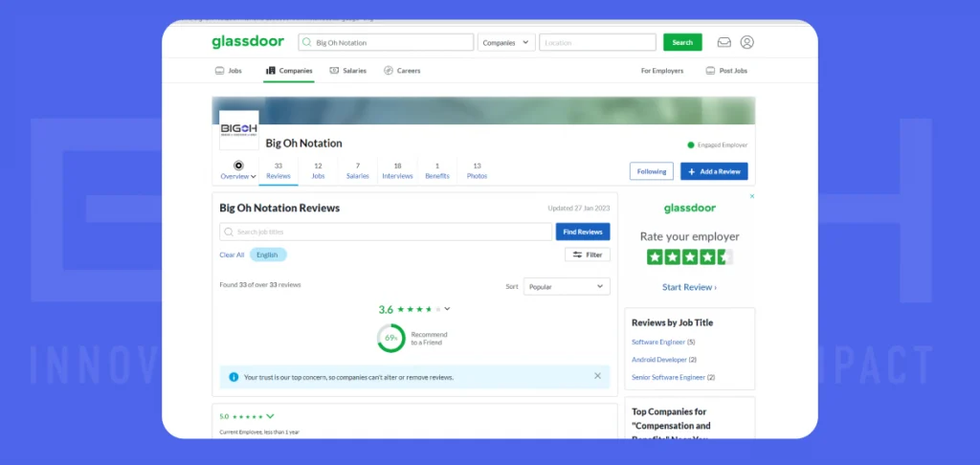The height and width of the screenshot is (465, 980).
Task: Click the Overview target icon
Action: tap(238, 166)
